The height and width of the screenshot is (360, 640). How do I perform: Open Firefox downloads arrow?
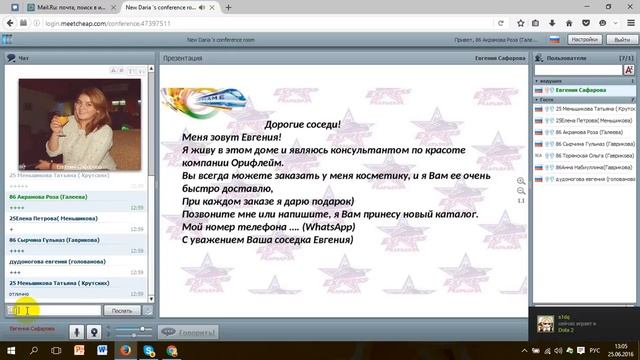tap(552, 23)
